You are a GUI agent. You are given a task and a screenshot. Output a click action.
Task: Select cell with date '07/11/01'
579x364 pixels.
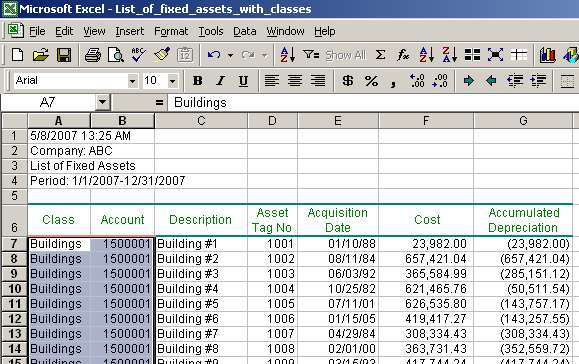coord(338,304)
